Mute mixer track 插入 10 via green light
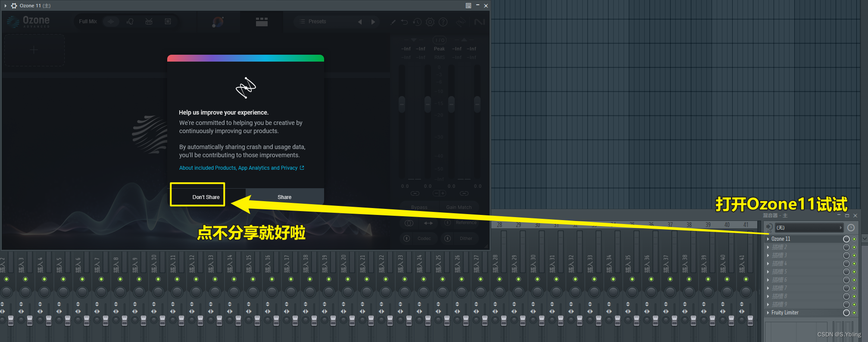The height and width of the screenshot is (342, 868). (158, 279)
